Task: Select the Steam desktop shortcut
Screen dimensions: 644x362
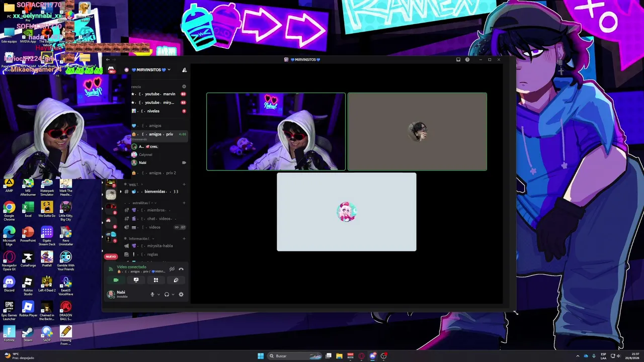Action: pos(28,334)
